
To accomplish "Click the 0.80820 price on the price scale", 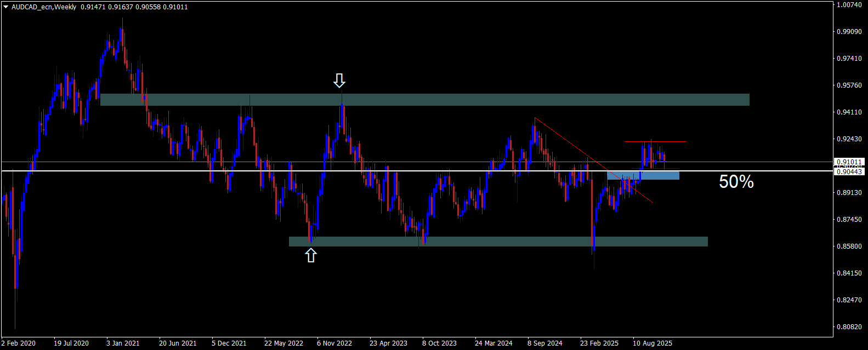I will tap(849, 326).
